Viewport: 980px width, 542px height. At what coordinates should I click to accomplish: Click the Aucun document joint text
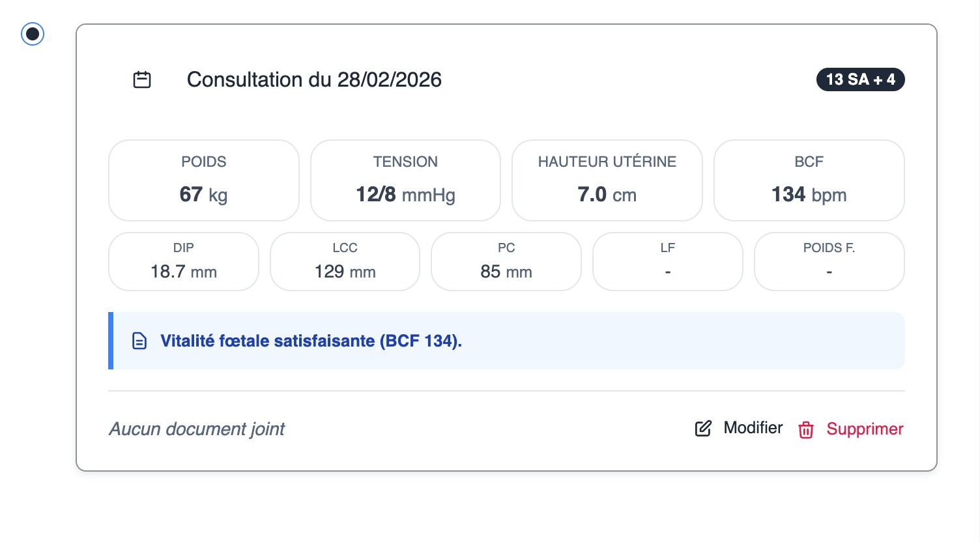coord(196,429)
